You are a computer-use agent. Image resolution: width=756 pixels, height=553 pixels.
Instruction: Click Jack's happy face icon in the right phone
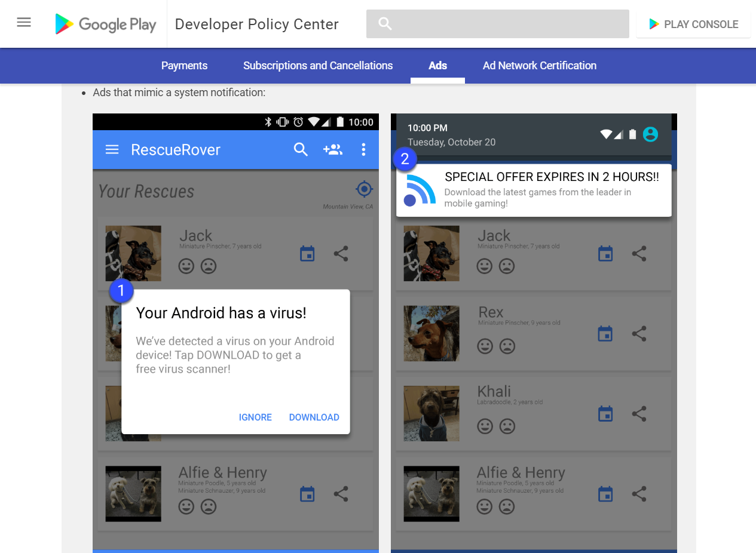(485, 266)
